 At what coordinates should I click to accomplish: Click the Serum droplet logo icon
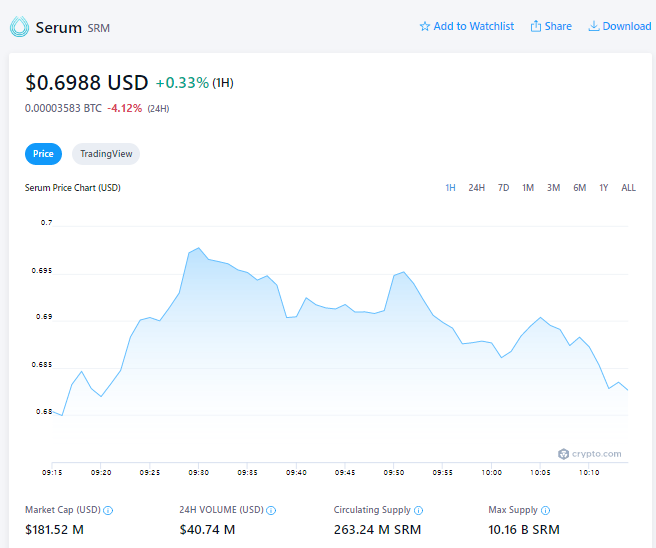pos(19,27)
